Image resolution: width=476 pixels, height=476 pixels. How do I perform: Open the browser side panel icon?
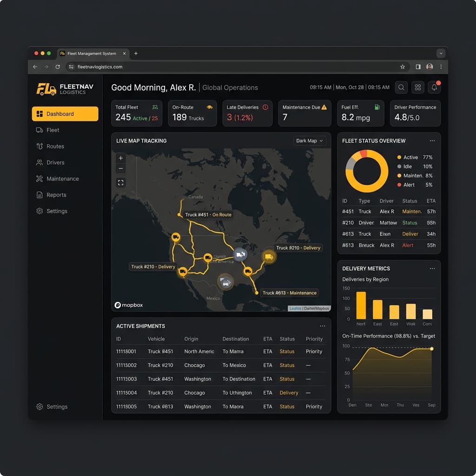[418, 67]
